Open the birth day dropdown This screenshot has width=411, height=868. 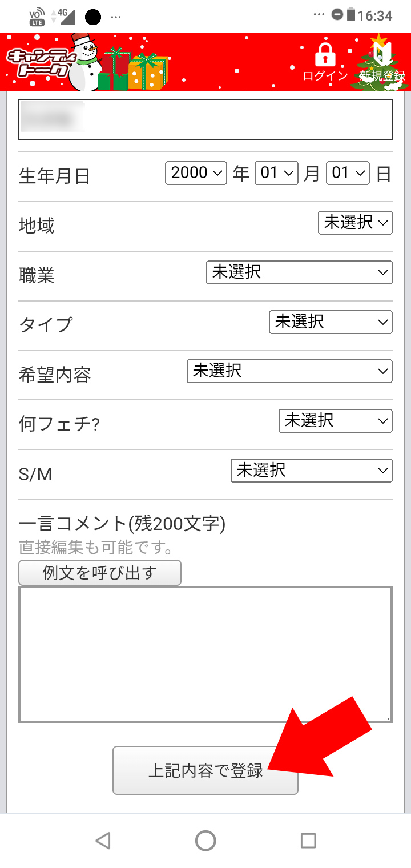pyautogui.click(x=348, y=173)
